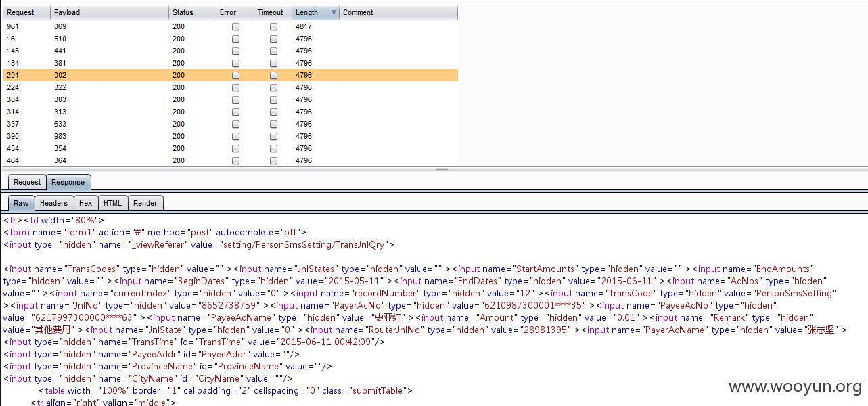This screenshot has height=406, width=868.
Task: Tick the Timeout checkbox for request 337
Action: [x=273, y=125]
